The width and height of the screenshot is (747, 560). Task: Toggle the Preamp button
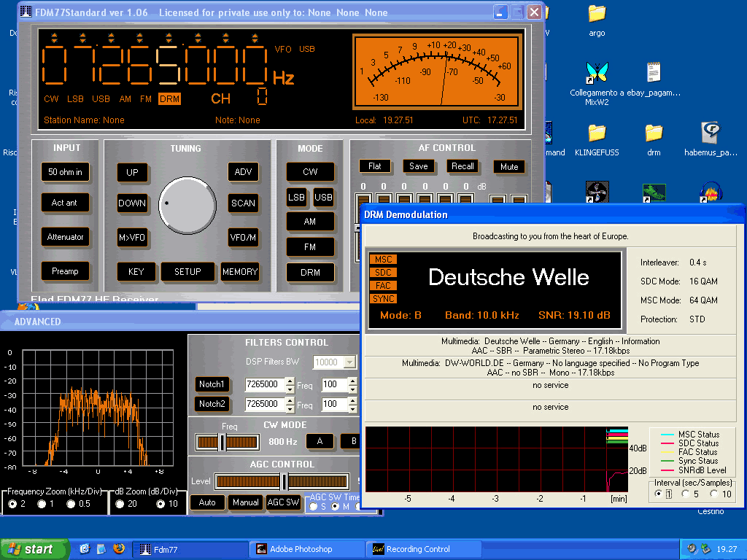click(x=65, y=271)
